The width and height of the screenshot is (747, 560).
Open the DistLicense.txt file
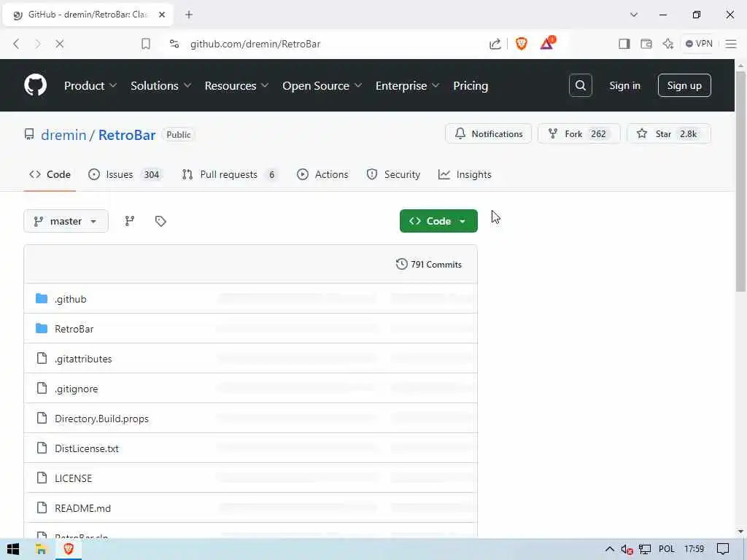[x=87, y=448]
